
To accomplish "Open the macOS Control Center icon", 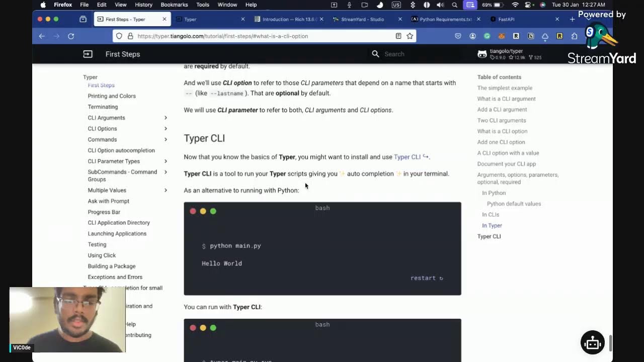I will [x=529, y=5].
